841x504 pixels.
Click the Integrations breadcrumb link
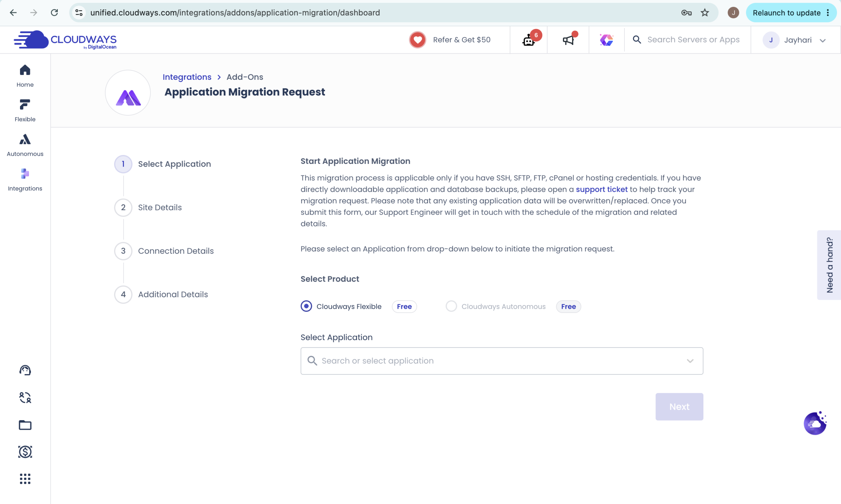pyautogui.click(x=187, y=77)
